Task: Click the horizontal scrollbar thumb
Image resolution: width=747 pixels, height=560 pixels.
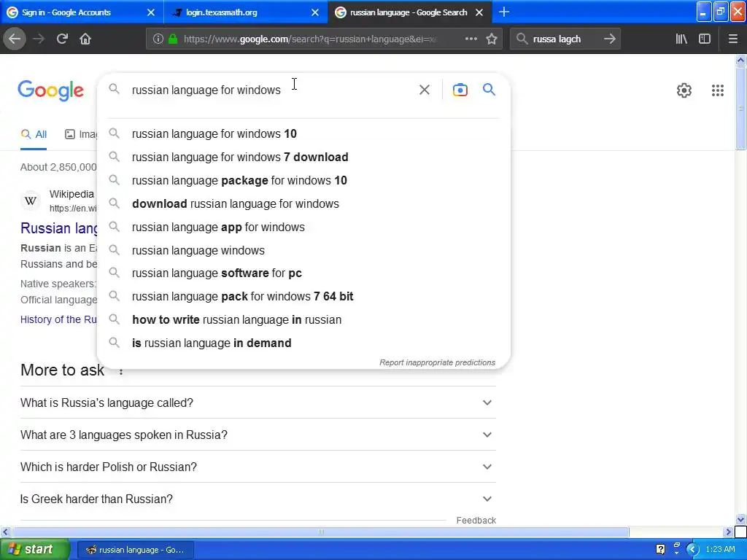Action: (x=321, y=532)
